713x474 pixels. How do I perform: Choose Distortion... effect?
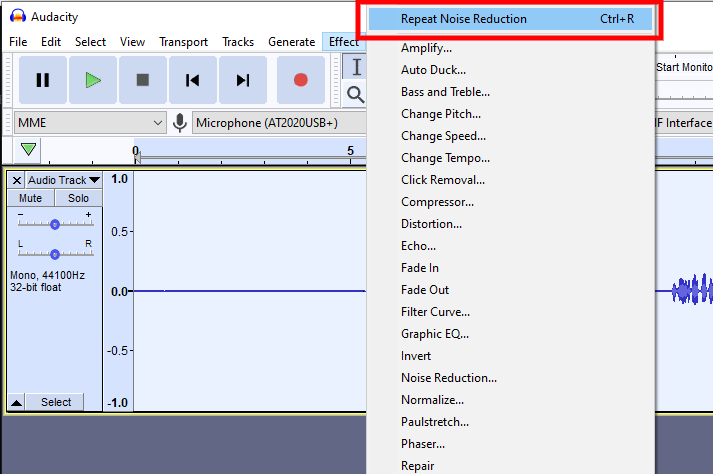(x=510, y=224)
